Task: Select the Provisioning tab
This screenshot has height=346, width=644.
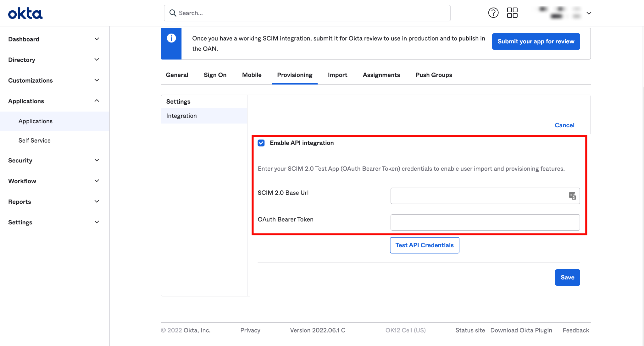Action: (x=295, y=75)
